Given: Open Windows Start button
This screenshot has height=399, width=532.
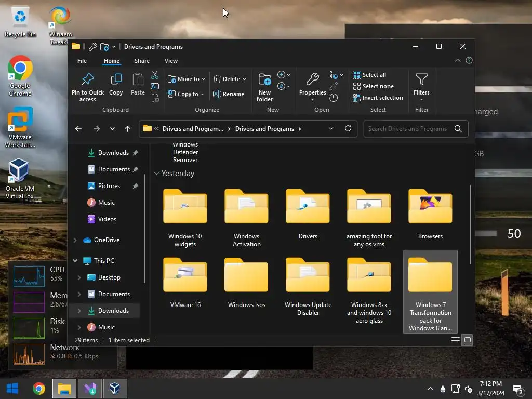Looking at the screenshot, I should tap(12, 389).
